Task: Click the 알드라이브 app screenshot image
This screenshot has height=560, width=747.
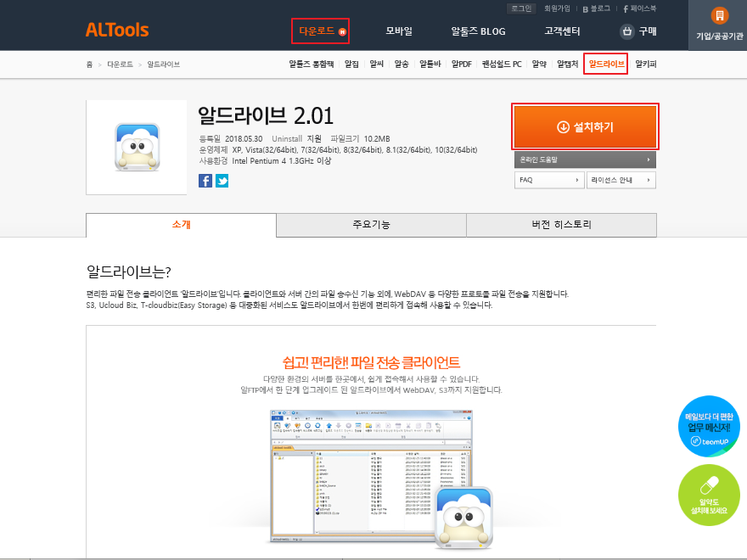Action: (x=381, y=478)
